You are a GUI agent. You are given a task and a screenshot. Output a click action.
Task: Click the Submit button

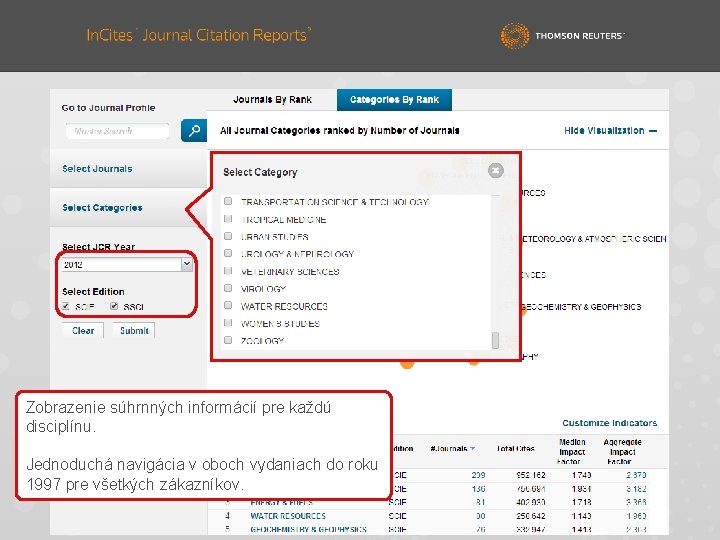(x=134, y=331)
